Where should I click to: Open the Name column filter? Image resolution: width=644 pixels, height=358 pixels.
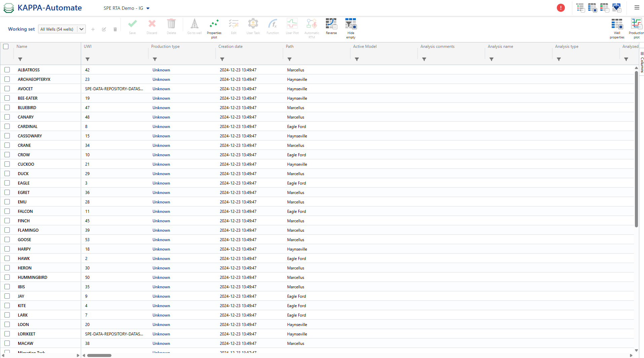pyautogui.click(x=20, y=59)
